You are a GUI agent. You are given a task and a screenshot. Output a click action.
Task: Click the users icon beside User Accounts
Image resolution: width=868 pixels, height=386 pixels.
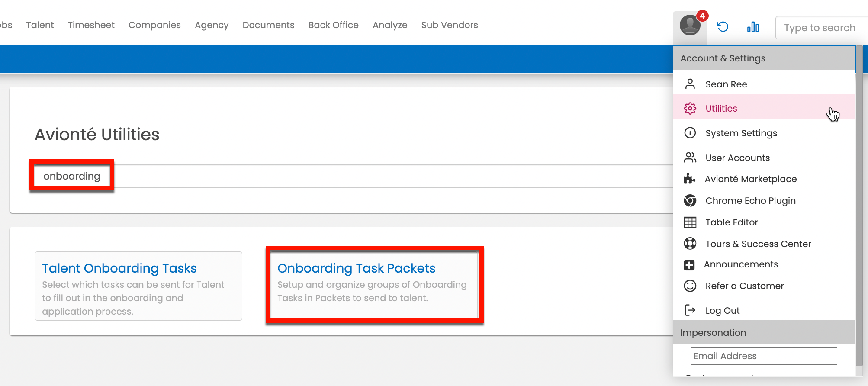(690, 158)
